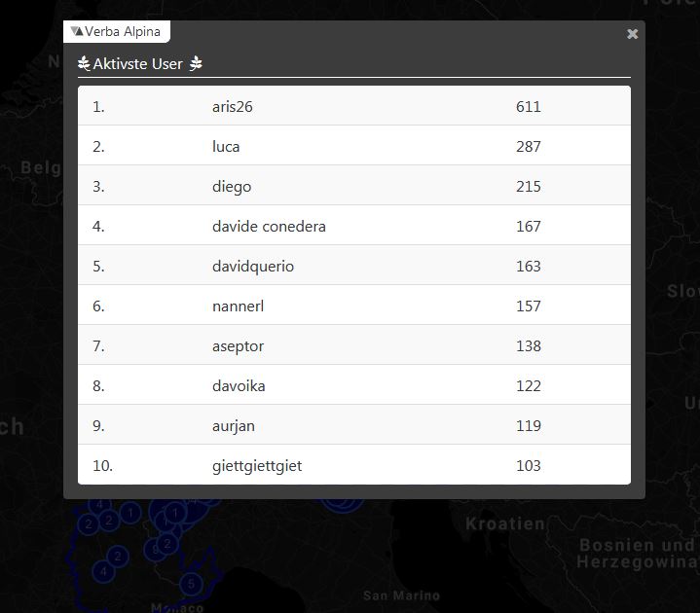Viewport: 700px width, 613px height.
Task: Click map cluster marker labeled 4 near Monaco
Action: click(x=104, y=571)
